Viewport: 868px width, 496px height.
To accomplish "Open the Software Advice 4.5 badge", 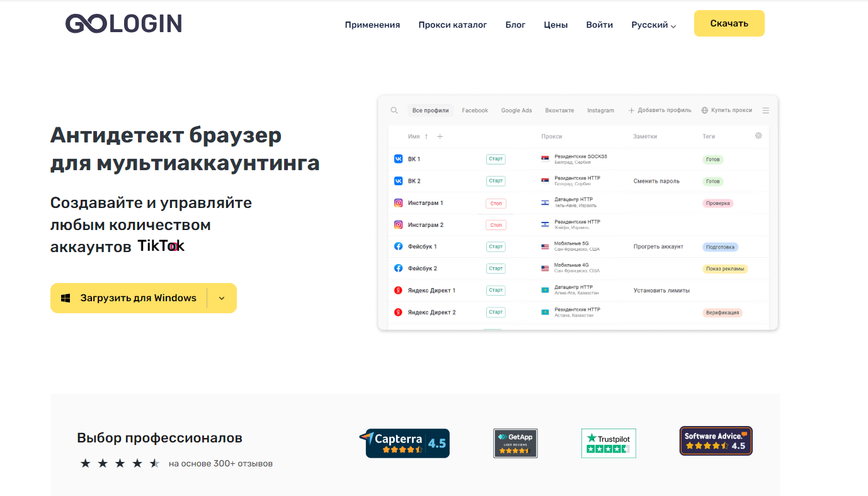I will tap(716, 441).
